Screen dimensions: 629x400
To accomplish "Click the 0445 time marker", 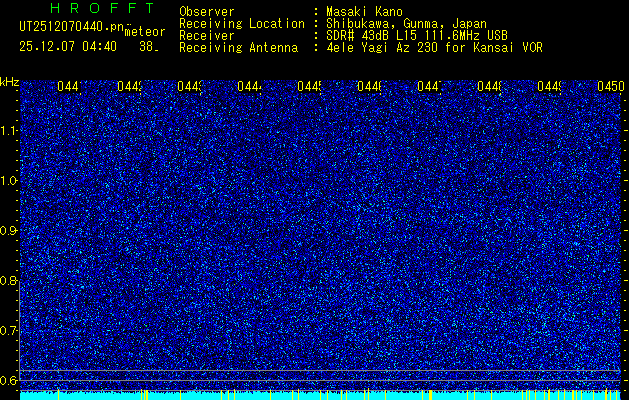I will (310, 86).
